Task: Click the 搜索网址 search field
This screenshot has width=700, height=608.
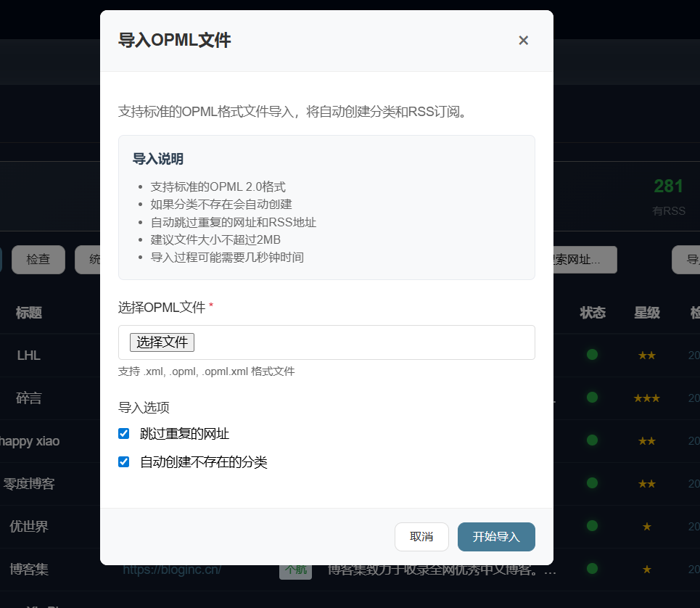Action: [580, 259]
